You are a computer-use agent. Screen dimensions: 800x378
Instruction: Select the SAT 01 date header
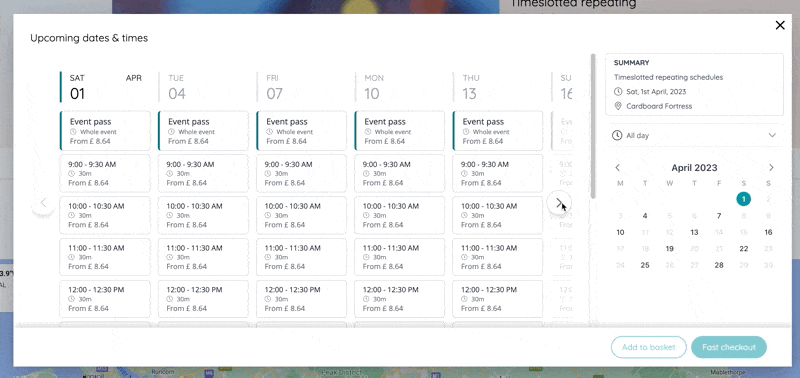pos(106,87)
